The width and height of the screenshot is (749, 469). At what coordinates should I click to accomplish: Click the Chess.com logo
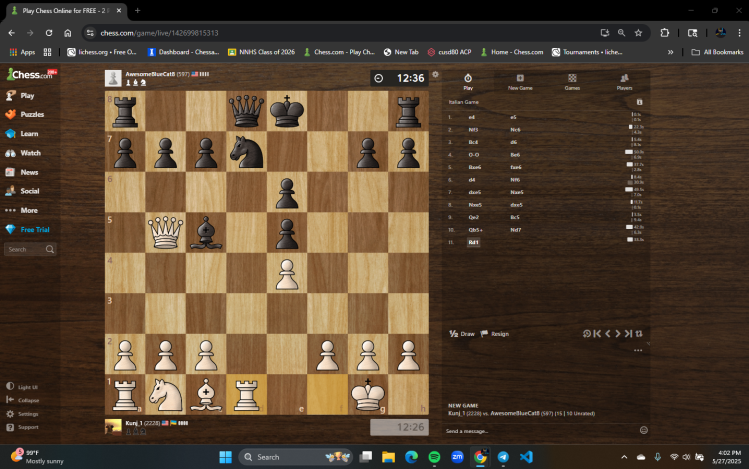(31, 75)
